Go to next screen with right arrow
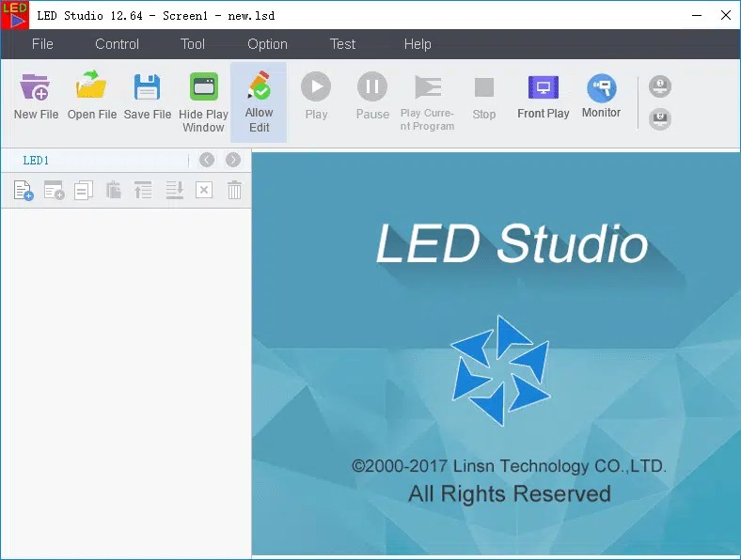 233,160
